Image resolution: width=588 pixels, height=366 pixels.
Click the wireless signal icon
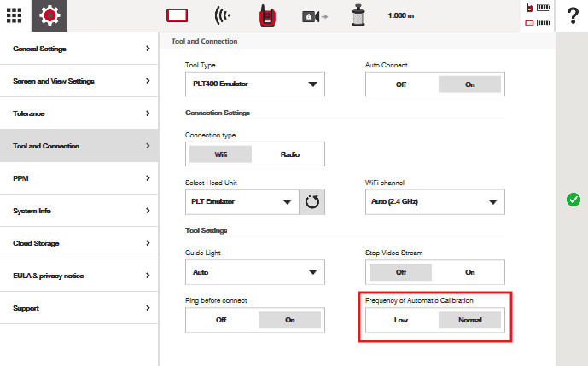(223, 15)
